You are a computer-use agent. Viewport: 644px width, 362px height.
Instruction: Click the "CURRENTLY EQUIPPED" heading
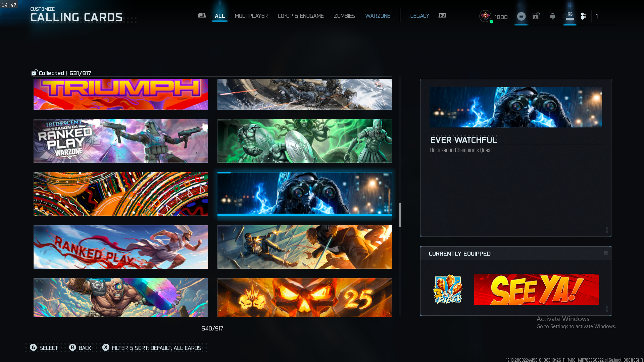click(460, 254)
